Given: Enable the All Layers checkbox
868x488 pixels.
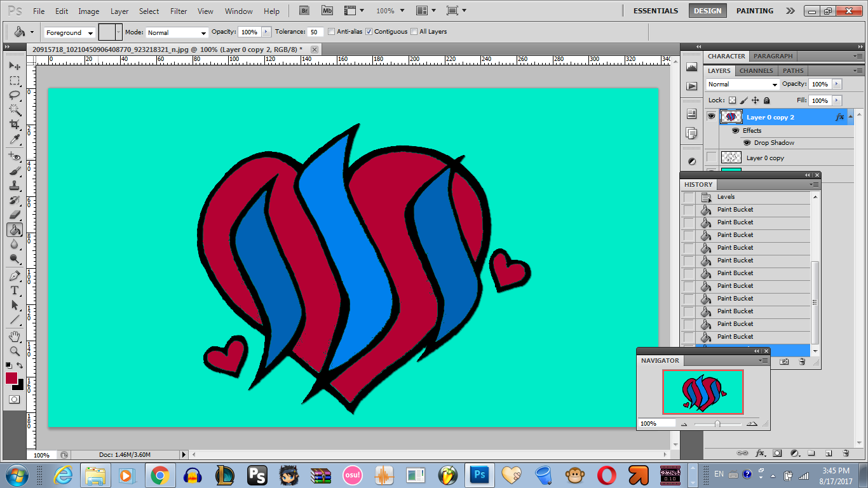Looking at the screenshot, I should (x=414, y=32).
